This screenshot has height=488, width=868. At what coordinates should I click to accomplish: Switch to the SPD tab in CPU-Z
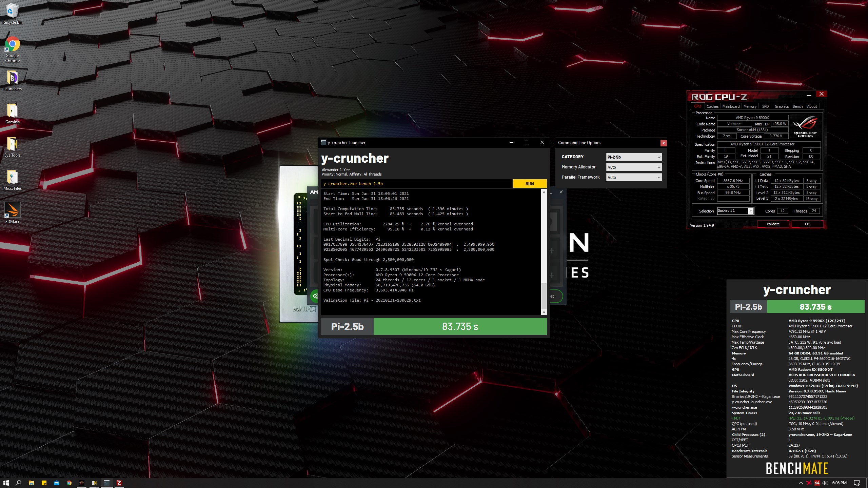tap(765, 106)
